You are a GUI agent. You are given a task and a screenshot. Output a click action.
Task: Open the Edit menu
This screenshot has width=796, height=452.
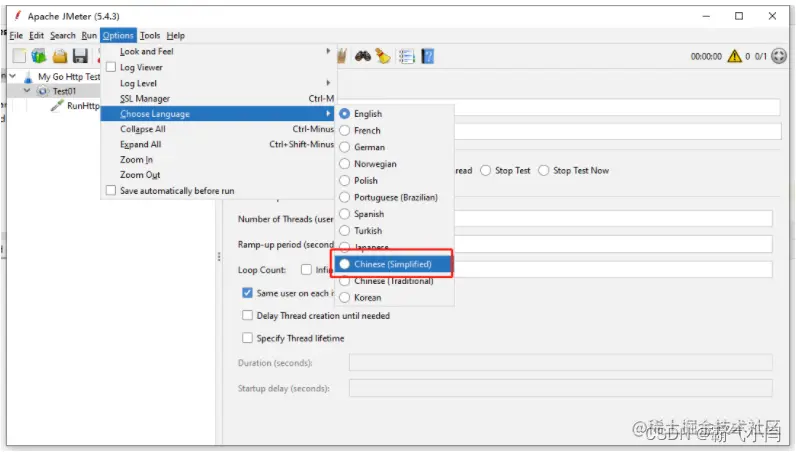[x=36, y=36]
